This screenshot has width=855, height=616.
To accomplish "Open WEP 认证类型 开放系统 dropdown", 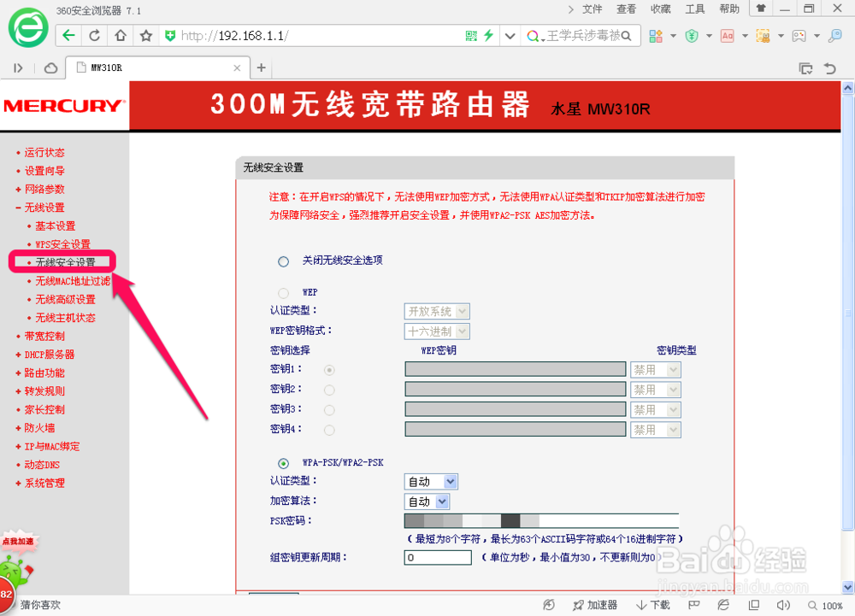I will click(x=437, y=312).
